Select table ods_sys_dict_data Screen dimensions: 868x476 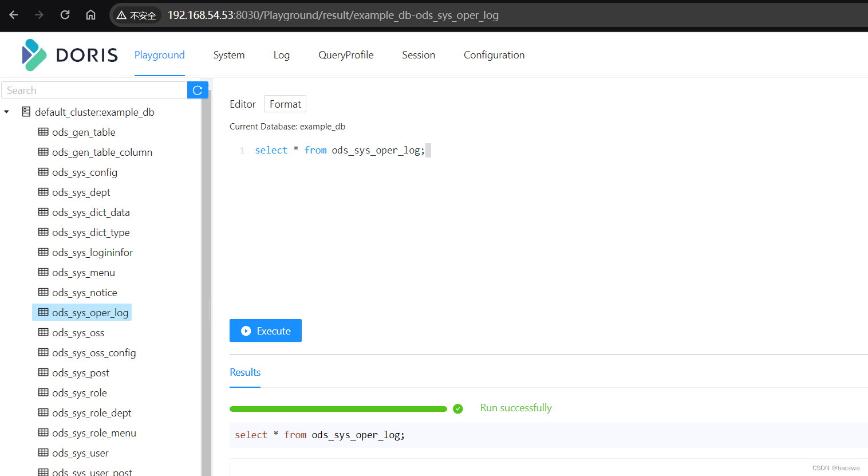(x=91, y=213)
